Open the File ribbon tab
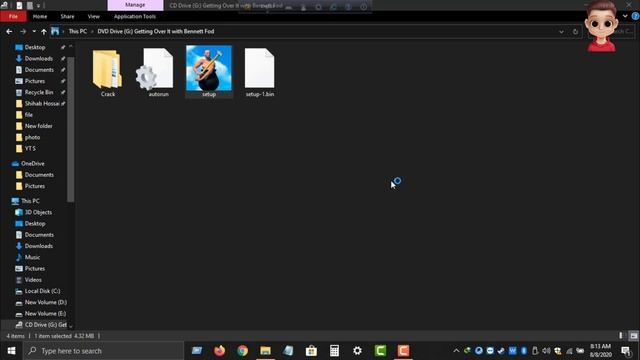This screenshot has height=360, width=640. pos(13,16)
